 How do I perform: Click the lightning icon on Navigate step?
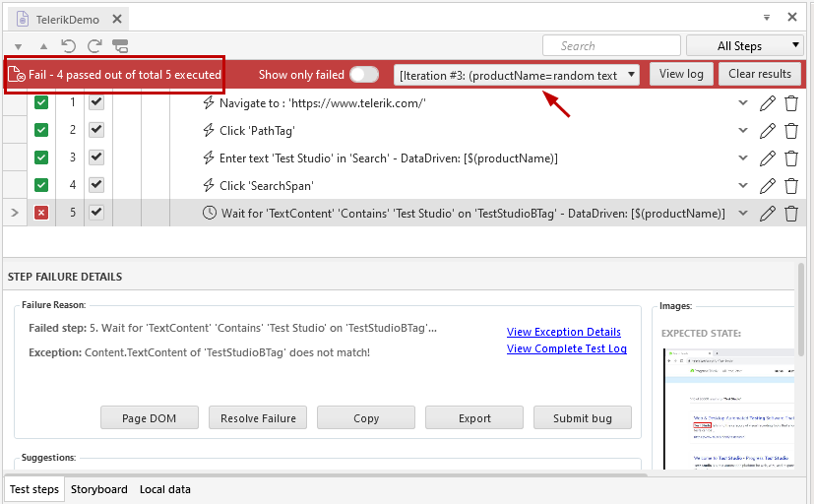(x=209, y=102)
